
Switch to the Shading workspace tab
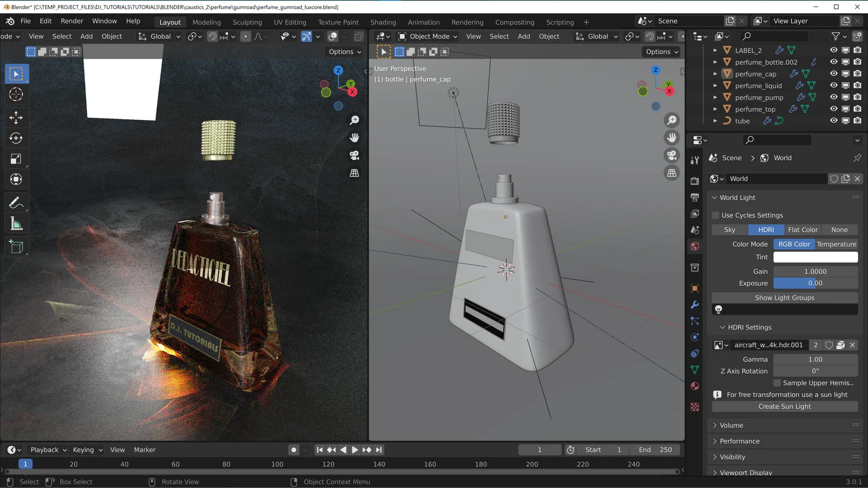click(x=383, y=22)
